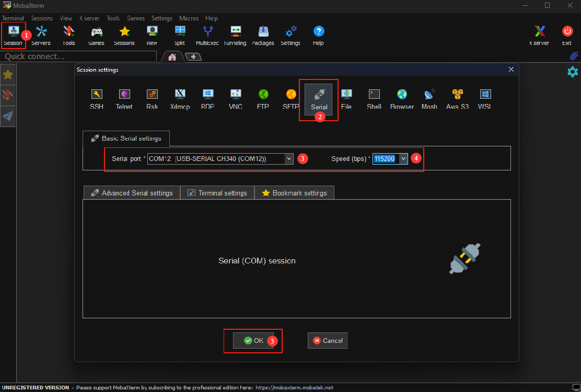581x392 pixels.
Task: Open the Terminal settings tab
Action: 217,193
